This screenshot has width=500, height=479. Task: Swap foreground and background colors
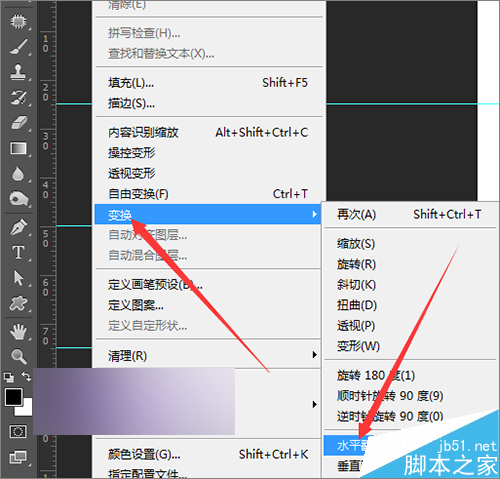(x=26, y=377)
